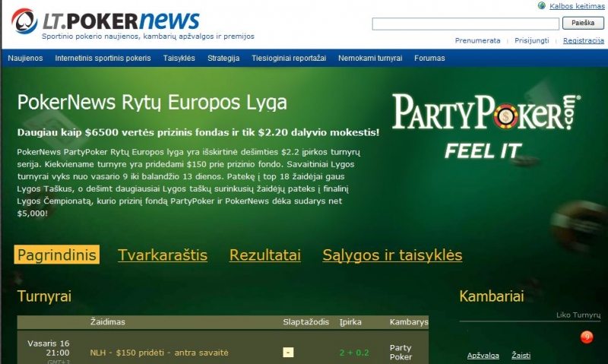
Task: Select the Pagrindinis tab
Action: point(56,255)
